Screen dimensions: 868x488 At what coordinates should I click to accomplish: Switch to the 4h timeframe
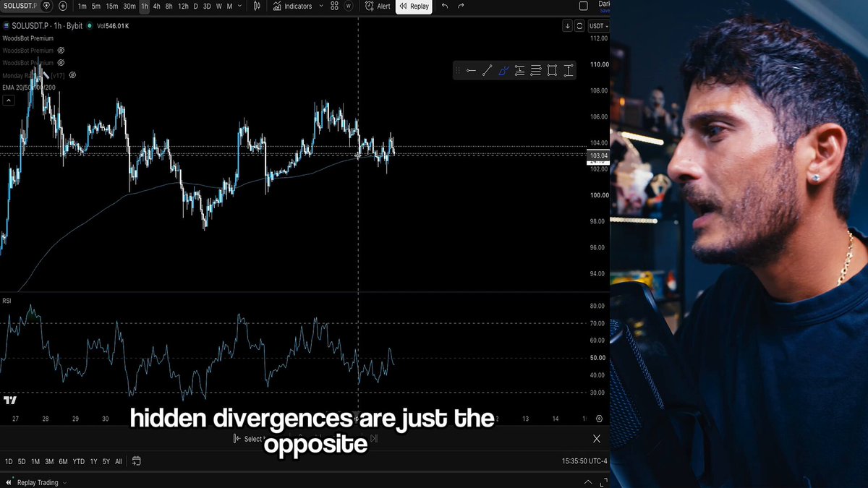[x=157, y=7]
